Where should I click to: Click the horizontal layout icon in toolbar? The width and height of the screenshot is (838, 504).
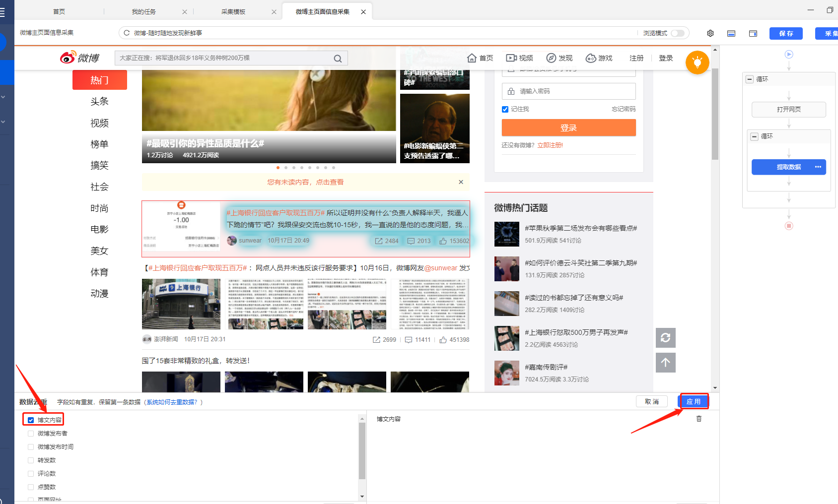tap(731, 33)
